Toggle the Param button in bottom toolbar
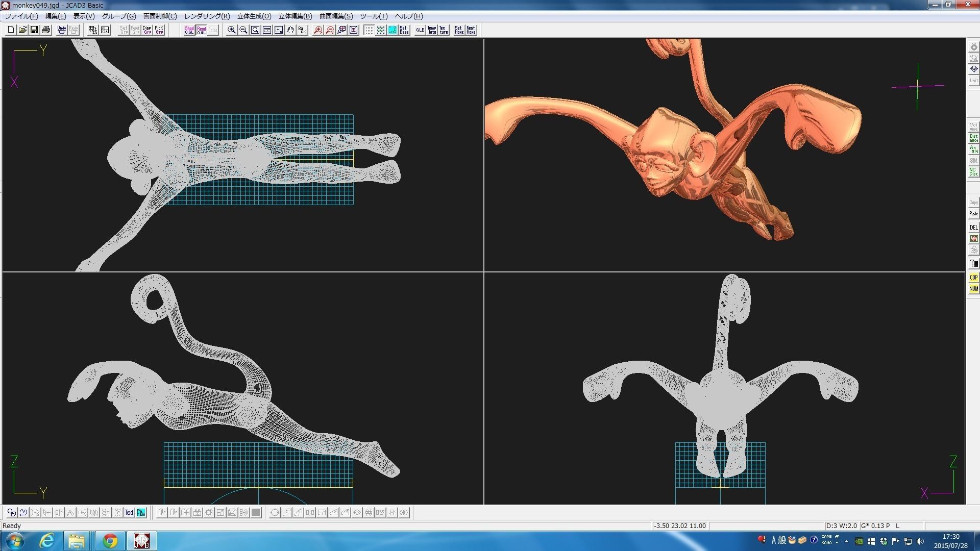The width and height of the screenshot is (980, 551). [x=141, y=513]
